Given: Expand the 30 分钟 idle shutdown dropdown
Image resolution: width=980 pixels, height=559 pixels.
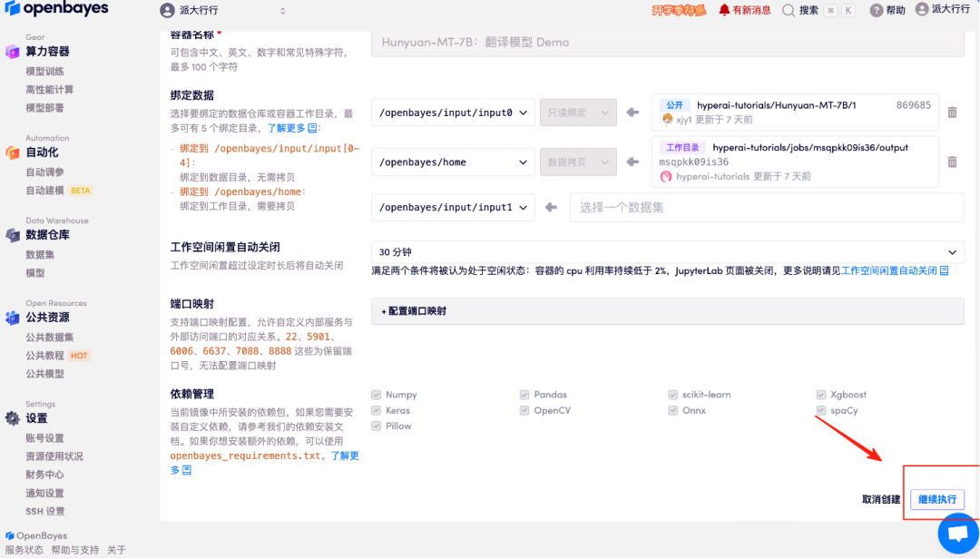Looking at the screenshot, I should point(667,252).
